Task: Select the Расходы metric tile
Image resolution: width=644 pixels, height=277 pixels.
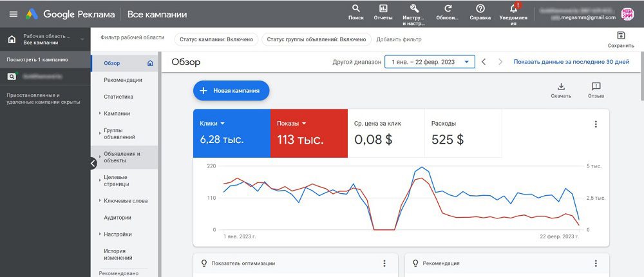Action: click(463, 133)
